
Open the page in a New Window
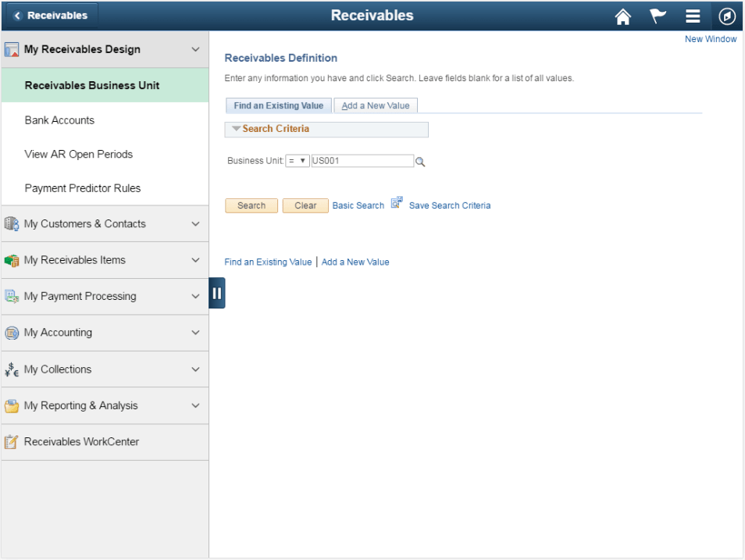[710, 39]
